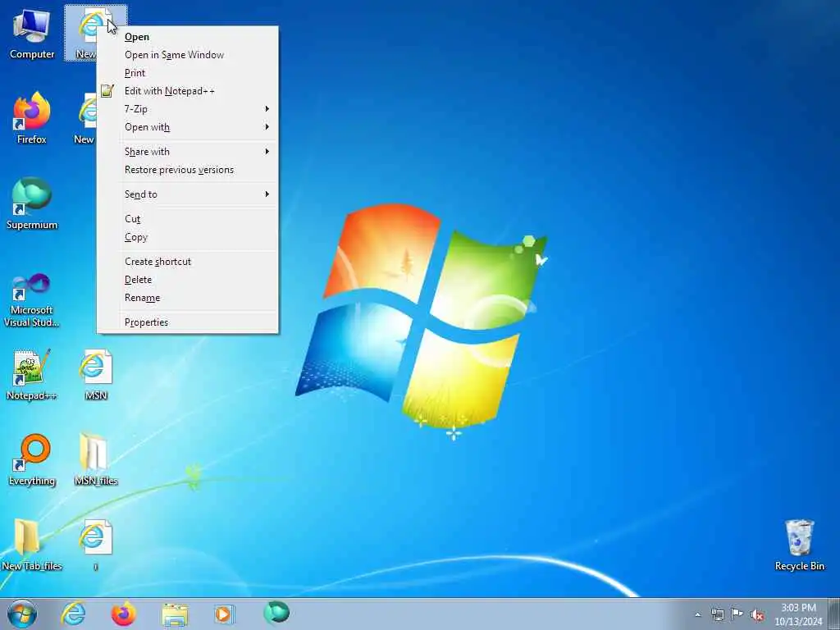Launch Firefox from the taskbar
The width and height of the screenshot is (840, 630).
tap(123, 614)
